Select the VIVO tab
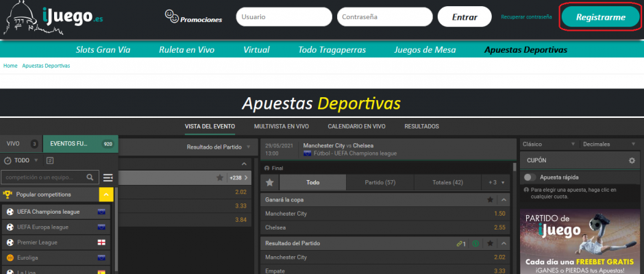This screenshot has height=274, width=644. tap(21, 144)
